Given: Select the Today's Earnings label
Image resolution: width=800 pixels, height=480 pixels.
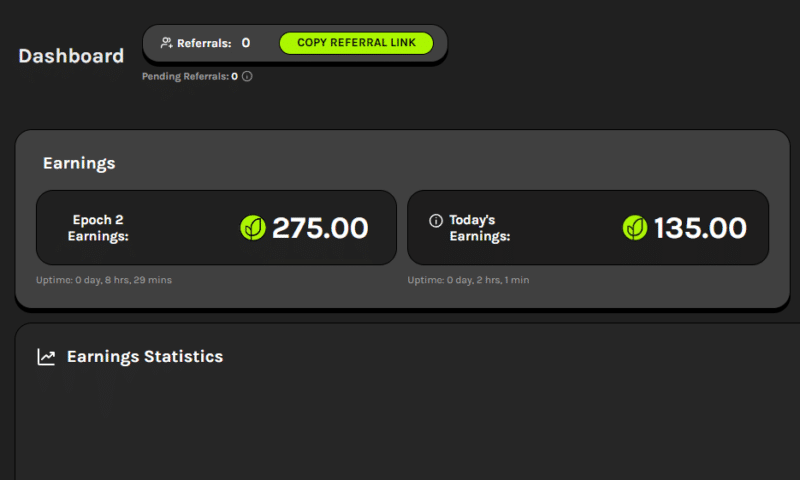Looking at the screenshot, I should pos(480,228).
